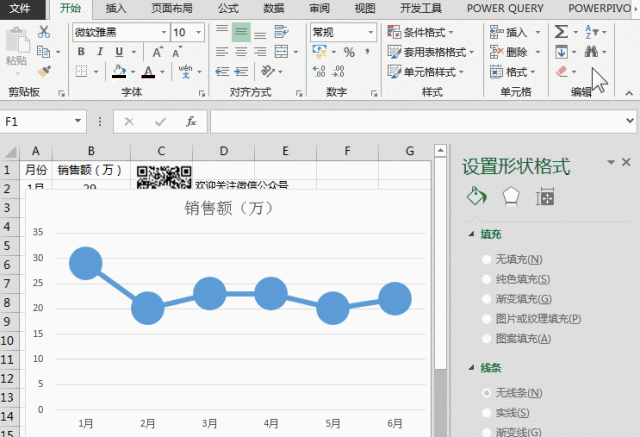
Task: Increase indent icon
Action: [241, 72]
